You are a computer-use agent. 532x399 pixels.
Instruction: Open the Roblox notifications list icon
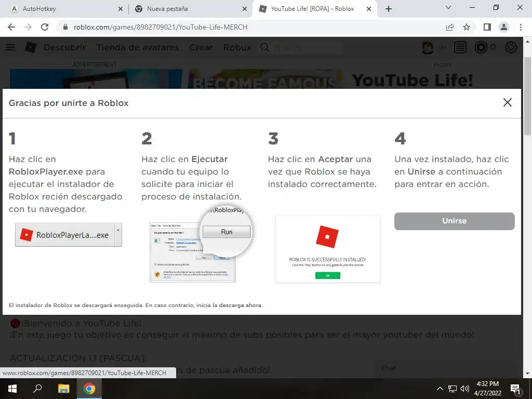pos(460,47)
